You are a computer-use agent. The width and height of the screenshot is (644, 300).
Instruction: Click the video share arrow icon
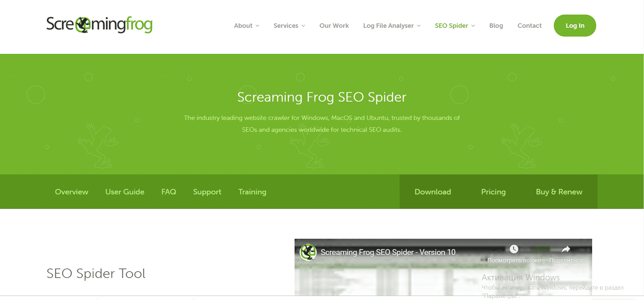(566, 249)
